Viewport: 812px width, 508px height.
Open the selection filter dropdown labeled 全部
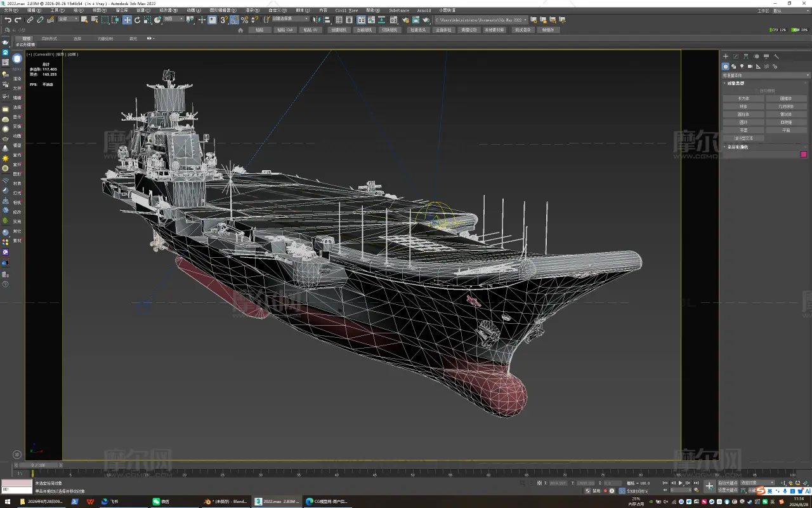click(x=69, y=19)
